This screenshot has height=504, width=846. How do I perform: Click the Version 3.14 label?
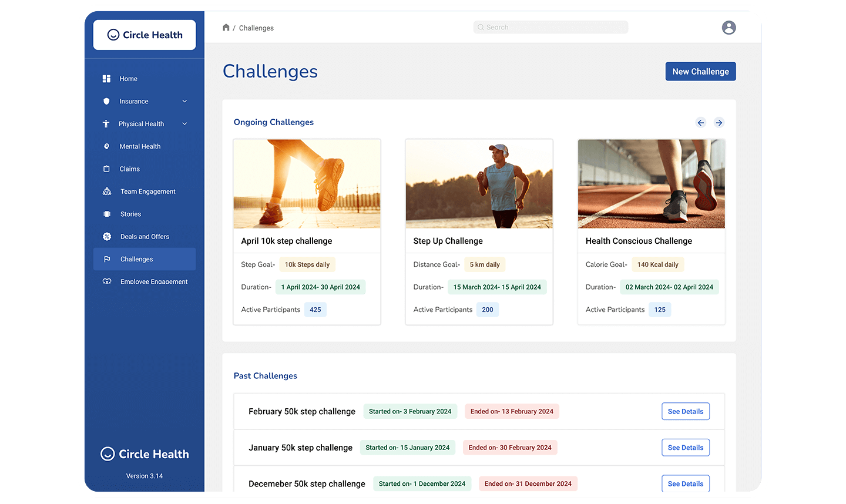(x=145, y=476)
